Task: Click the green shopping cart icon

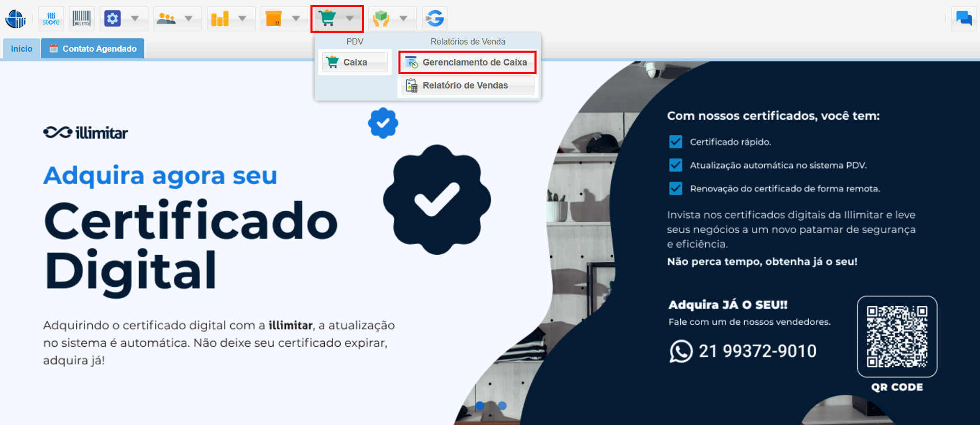Action: [x=327, y=19]
